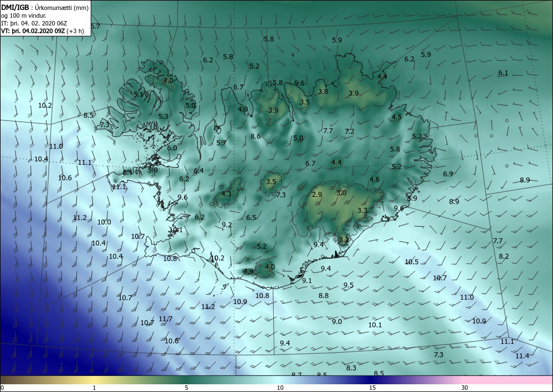The height and width of the screenshot is (392, 553).
Task: Click the map value "10.5"
Action: (411, 262)
